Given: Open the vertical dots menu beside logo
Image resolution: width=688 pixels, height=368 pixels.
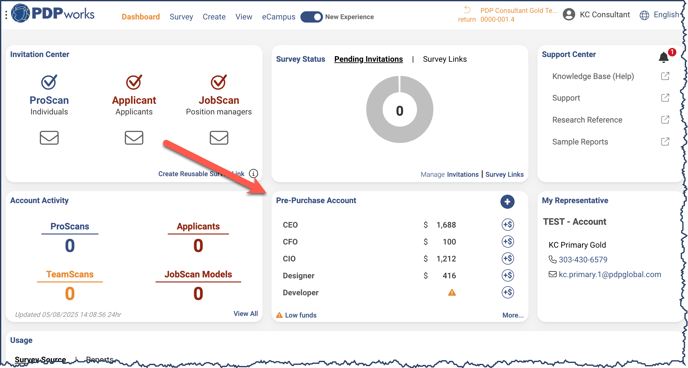Looking at the screenshot, I should (6, 15).
